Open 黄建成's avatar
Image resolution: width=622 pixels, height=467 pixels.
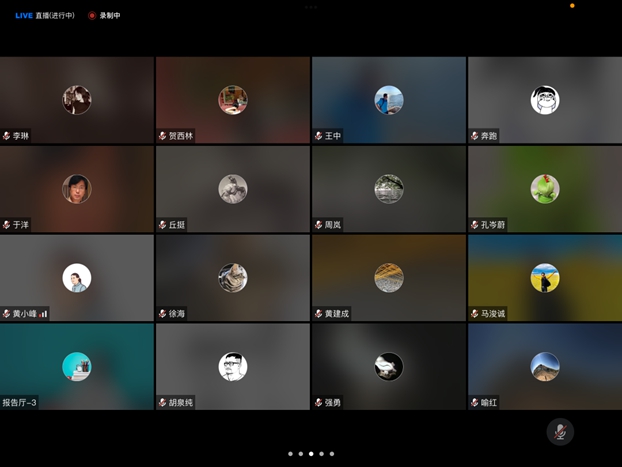[x=389, y=278]
